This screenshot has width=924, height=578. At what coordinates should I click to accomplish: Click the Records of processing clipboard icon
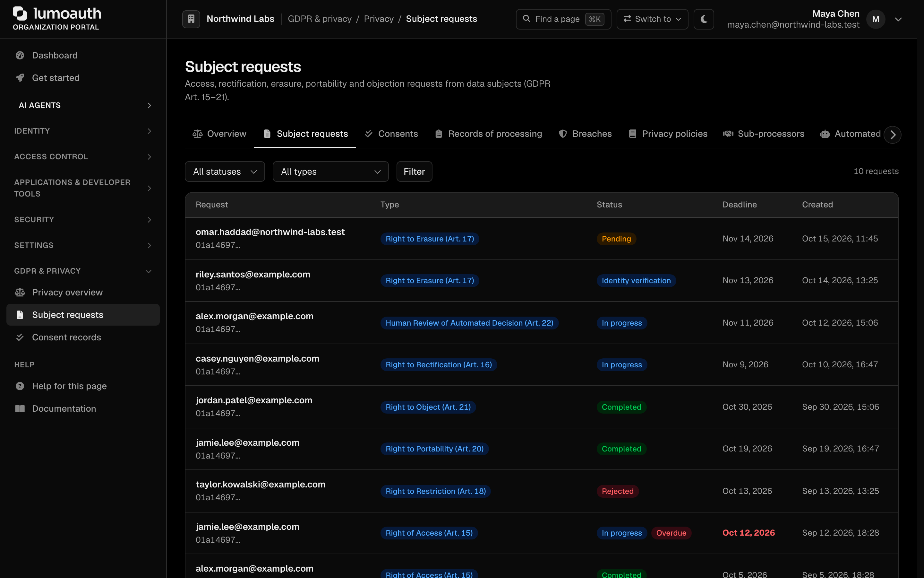tap(439, 134)
